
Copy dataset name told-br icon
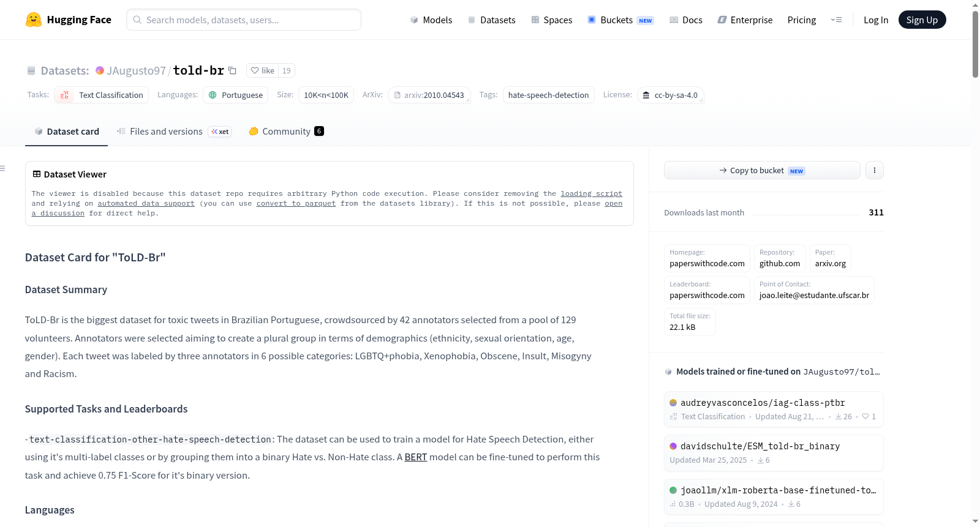click(x=232, y=70)
